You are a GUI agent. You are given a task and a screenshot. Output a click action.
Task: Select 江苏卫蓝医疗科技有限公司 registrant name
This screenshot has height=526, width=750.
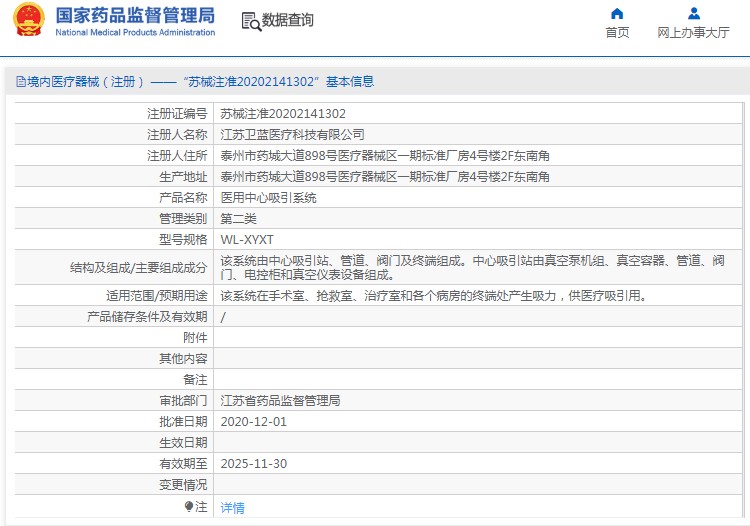coord(292,135)
